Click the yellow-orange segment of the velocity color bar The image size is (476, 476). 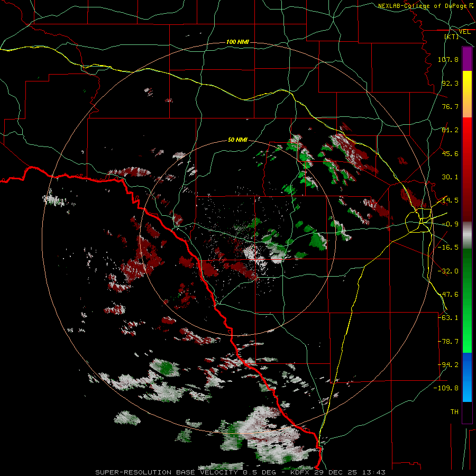click(x=467, y=94)
